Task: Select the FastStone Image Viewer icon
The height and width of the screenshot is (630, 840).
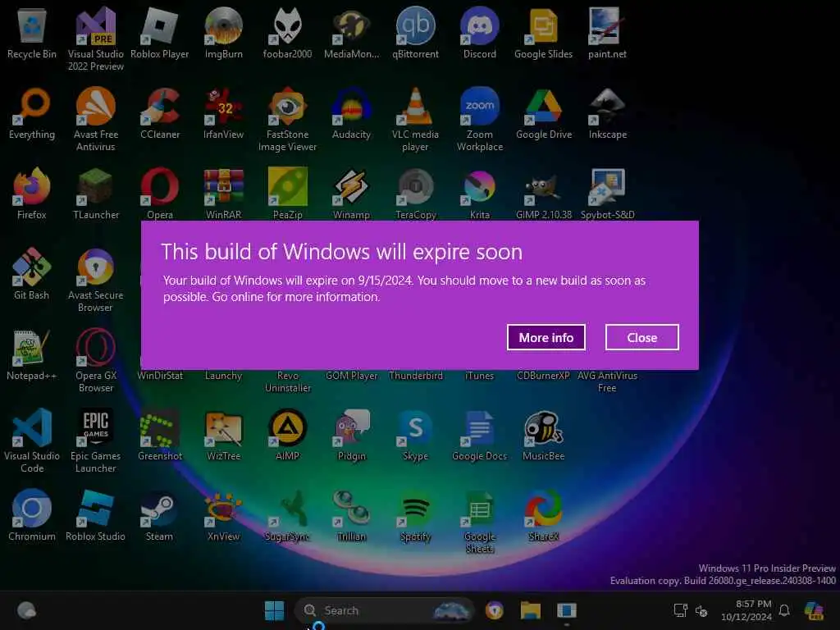Action: [287, 120]
